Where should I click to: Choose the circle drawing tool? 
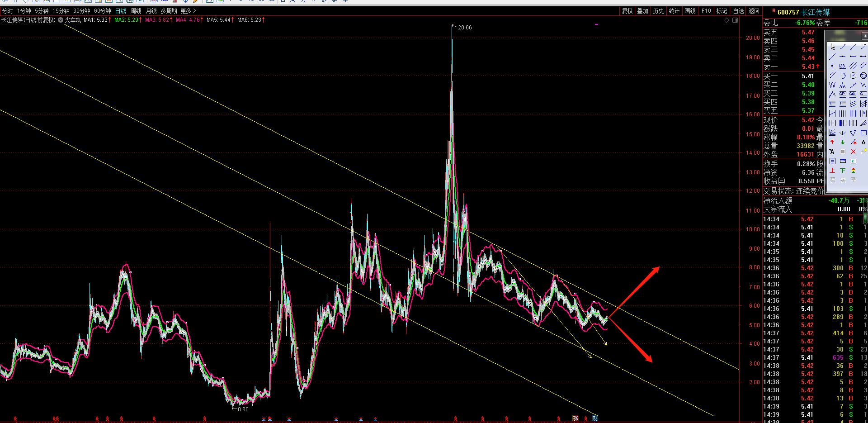coord(853,76)
